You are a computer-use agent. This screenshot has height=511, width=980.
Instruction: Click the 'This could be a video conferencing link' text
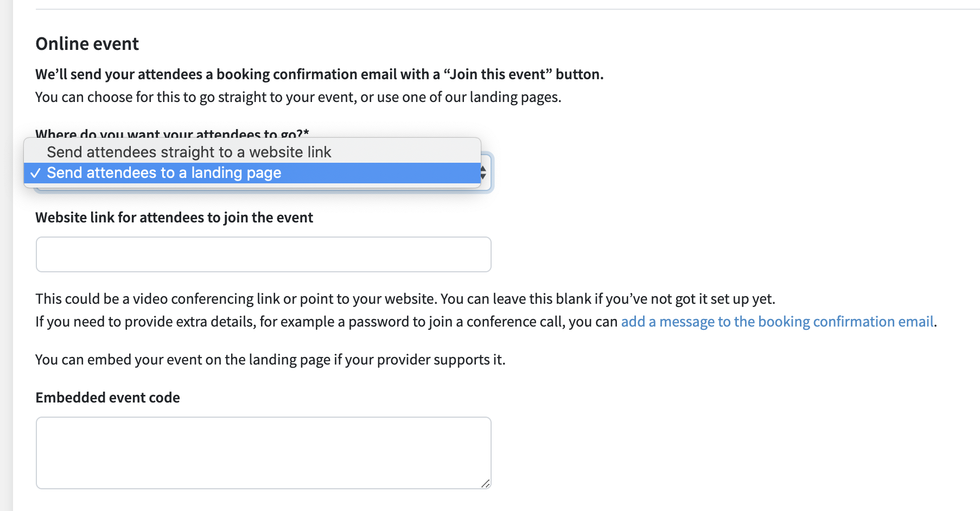click(405, 299)
